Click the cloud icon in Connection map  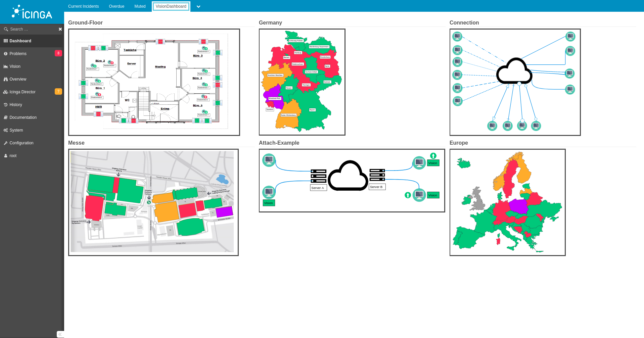click(x=514, y=71)
